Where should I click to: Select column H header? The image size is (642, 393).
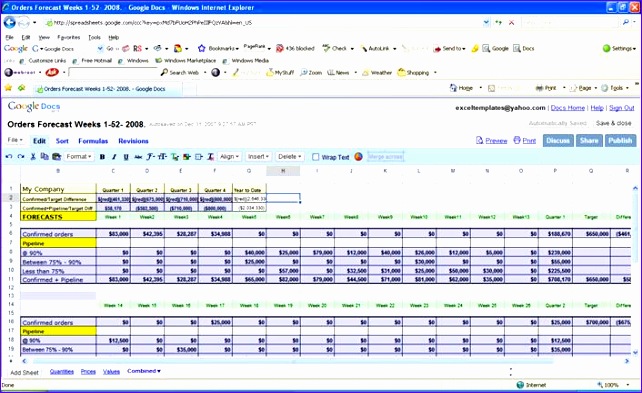[283, 171]
